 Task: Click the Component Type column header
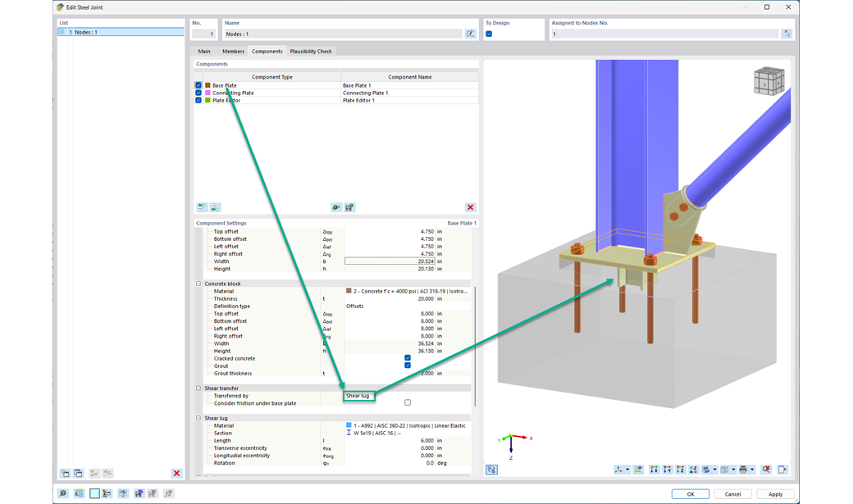click(x=272, y=77)
